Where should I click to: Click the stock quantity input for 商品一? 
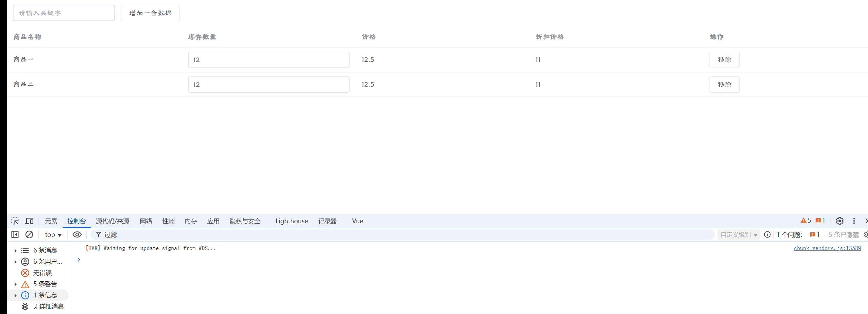click(x=269, y=60)
